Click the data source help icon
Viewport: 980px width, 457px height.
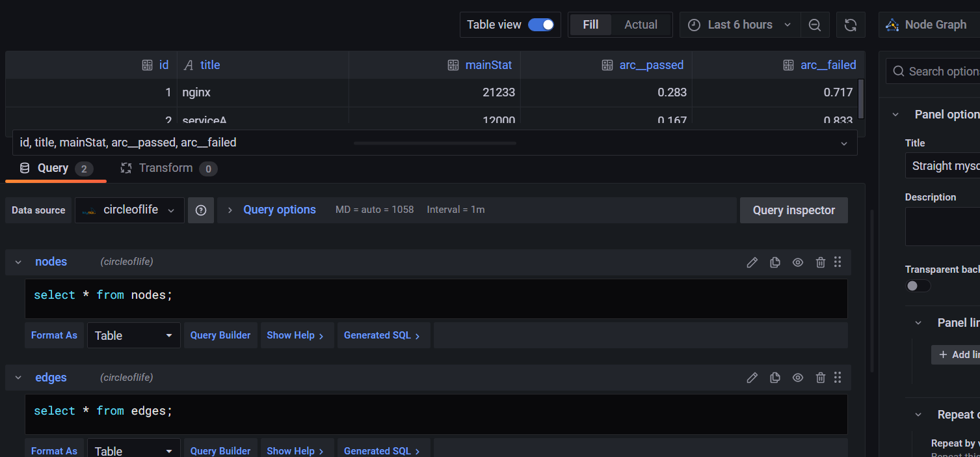[201, 210]
